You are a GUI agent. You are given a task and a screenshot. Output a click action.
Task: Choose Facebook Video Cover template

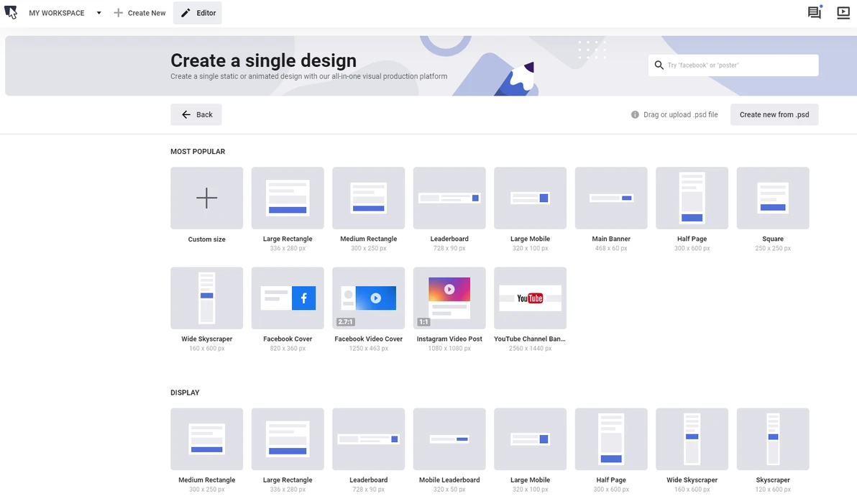[x=368, y=298]
